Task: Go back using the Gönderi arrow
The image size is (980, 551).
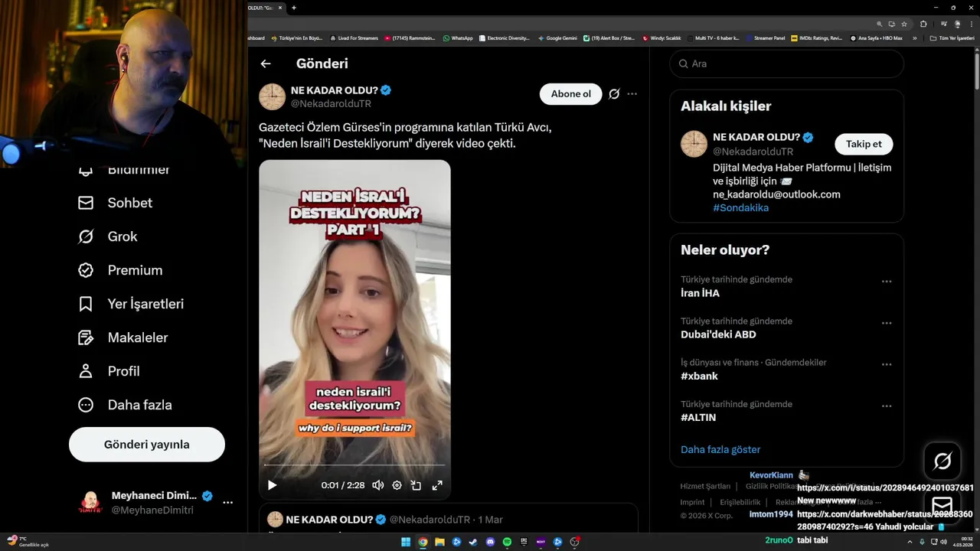Action: [266, 64]
